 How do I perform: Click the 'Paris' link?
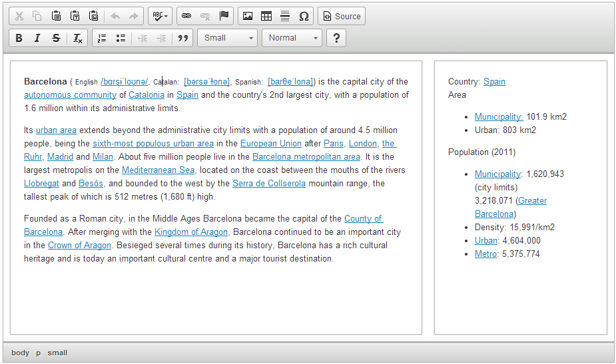(334, 144)
